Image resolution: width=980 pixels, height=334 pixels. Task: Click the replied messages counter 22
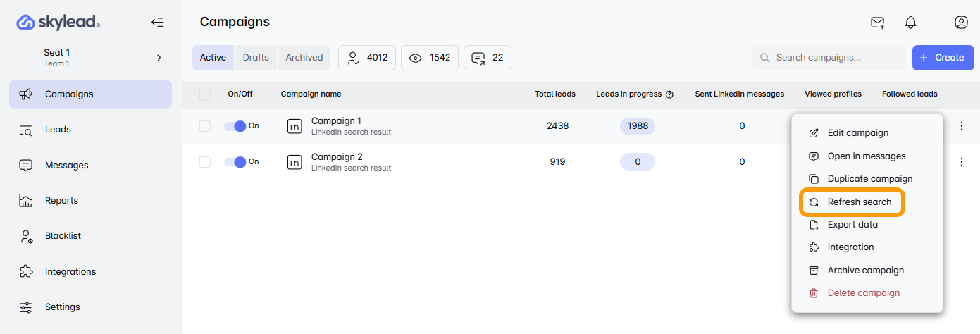point(488,58)
